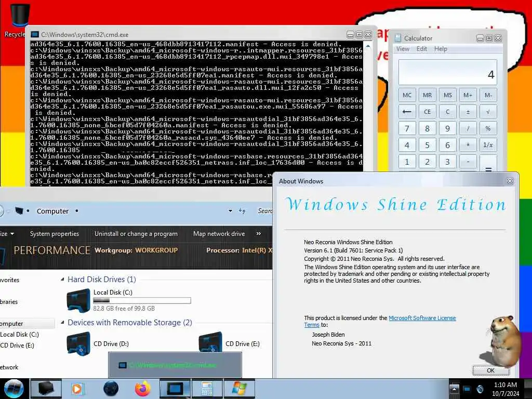532x399 pixels.
Task: Click the Calculator display showing 4
Action: (447, 72)
